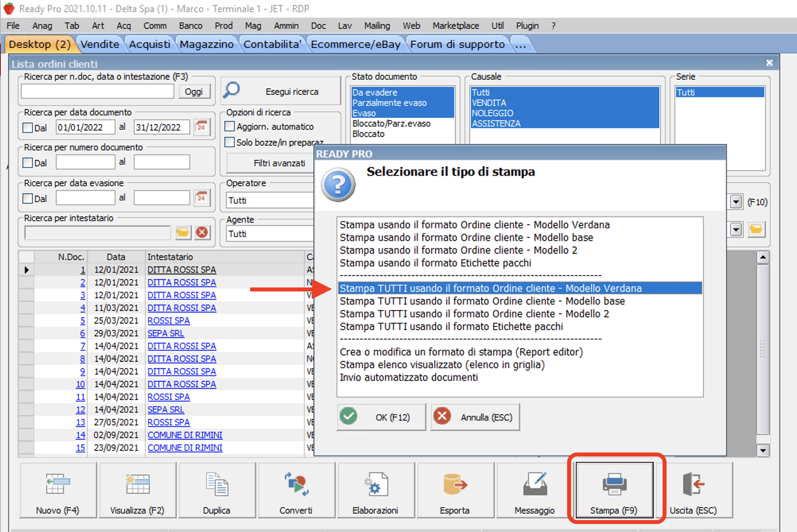Switch to the Ecommerce/eBay tab
This screenshot has height=532, width=797.
[x=356, y=44]
